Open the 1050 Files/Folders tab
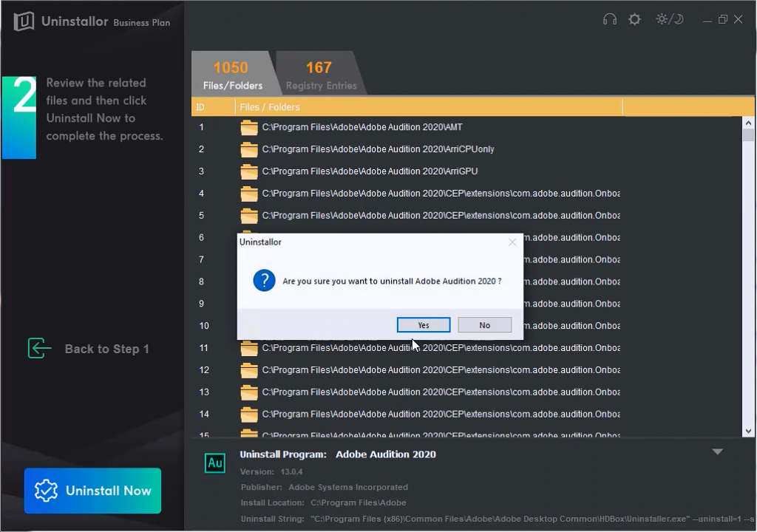 (x=233, y=74)
